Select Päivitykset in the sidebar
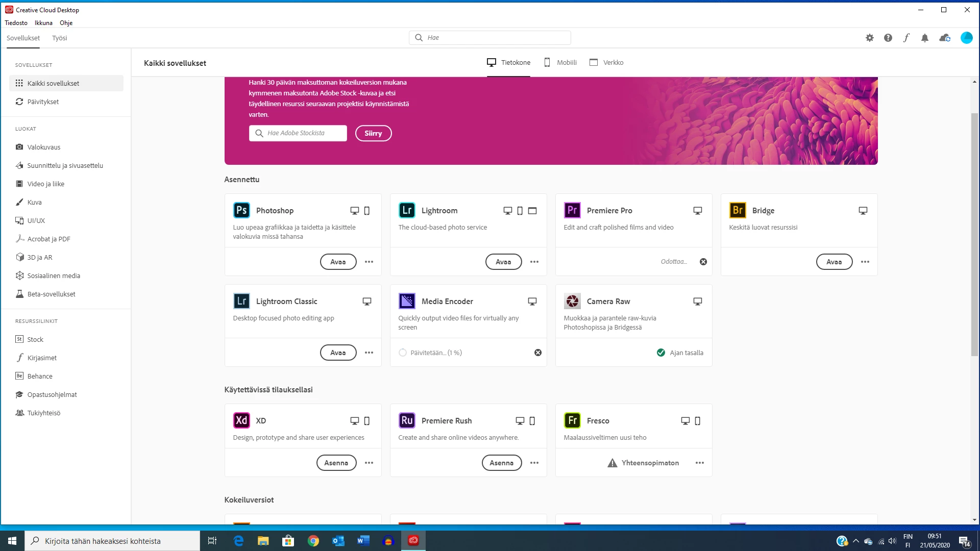Image resolution: width=980 pixels, height=551 pixels. click(x=43, y=102)
